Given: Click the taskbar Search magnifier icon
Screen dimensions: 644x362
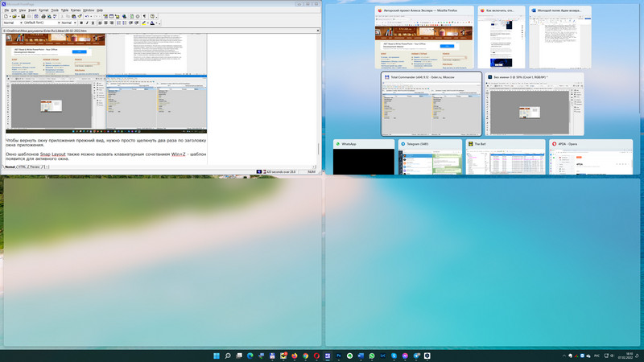Looking at the screenshot, I should [x=228, y=355].
